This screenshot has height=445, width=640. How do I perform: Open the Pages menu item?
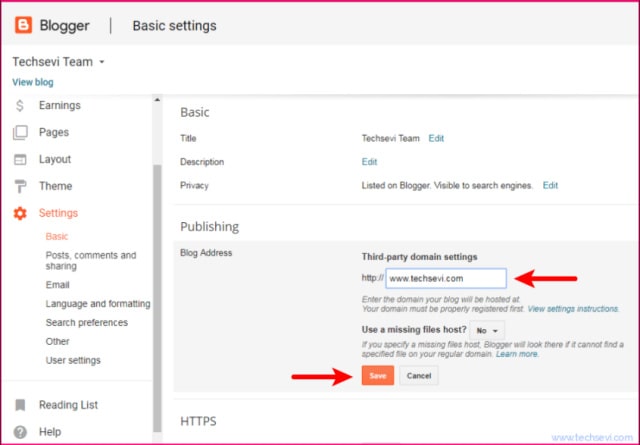54,132
